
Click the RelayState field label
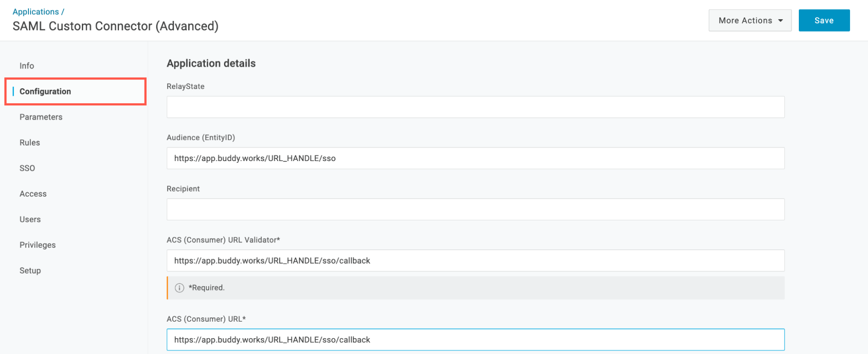[x=185, y=87]
